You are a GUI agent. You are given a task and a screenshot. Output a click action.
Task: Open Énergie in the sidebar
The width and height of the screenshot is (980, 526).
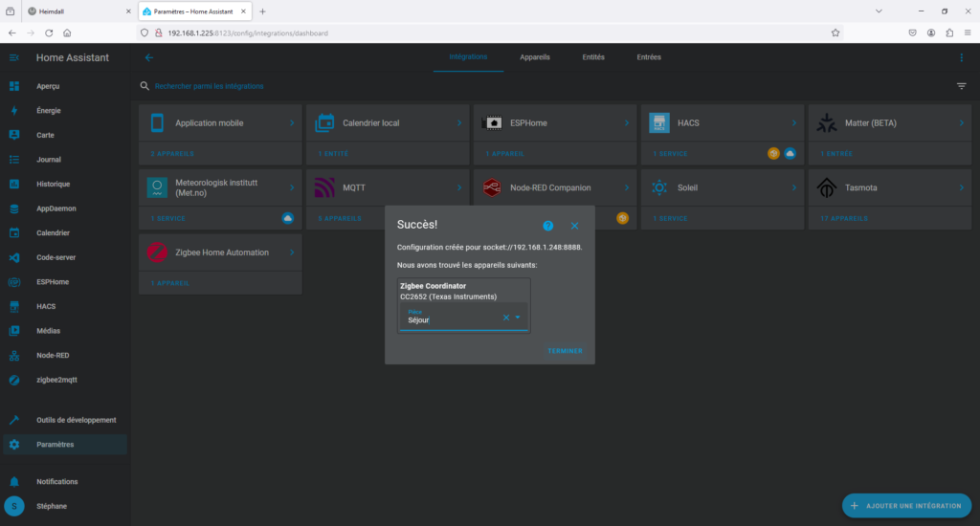click(x=65, y=111)
